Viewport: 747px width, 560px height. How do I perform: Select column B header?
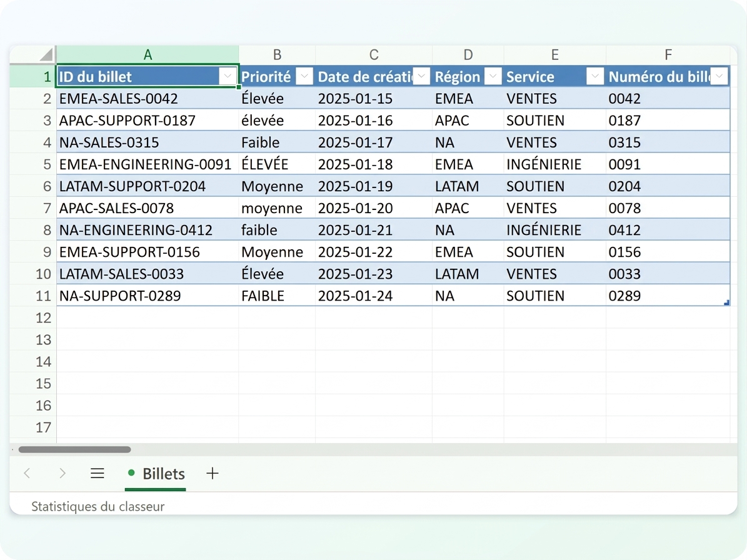[277, 55]
